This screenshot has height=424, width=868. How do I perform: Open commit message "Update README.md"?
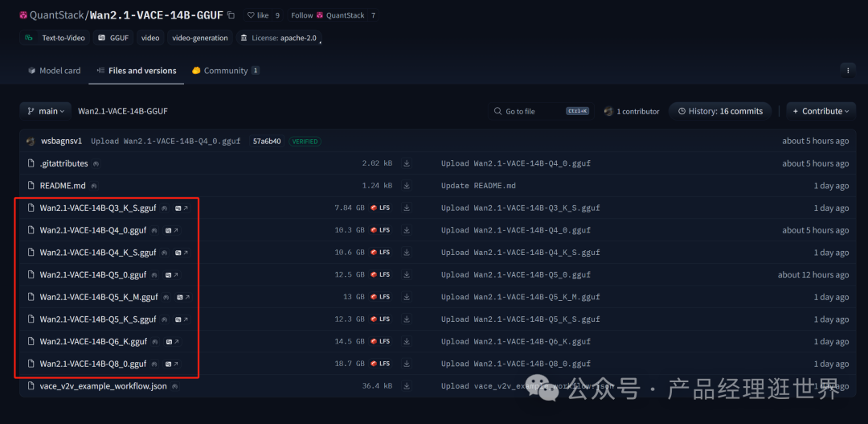coord(478,186)
